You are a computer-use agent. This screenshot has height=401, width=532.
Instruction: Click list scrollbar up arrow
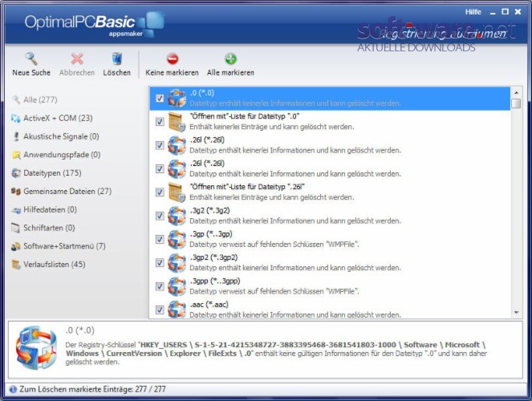516,92
